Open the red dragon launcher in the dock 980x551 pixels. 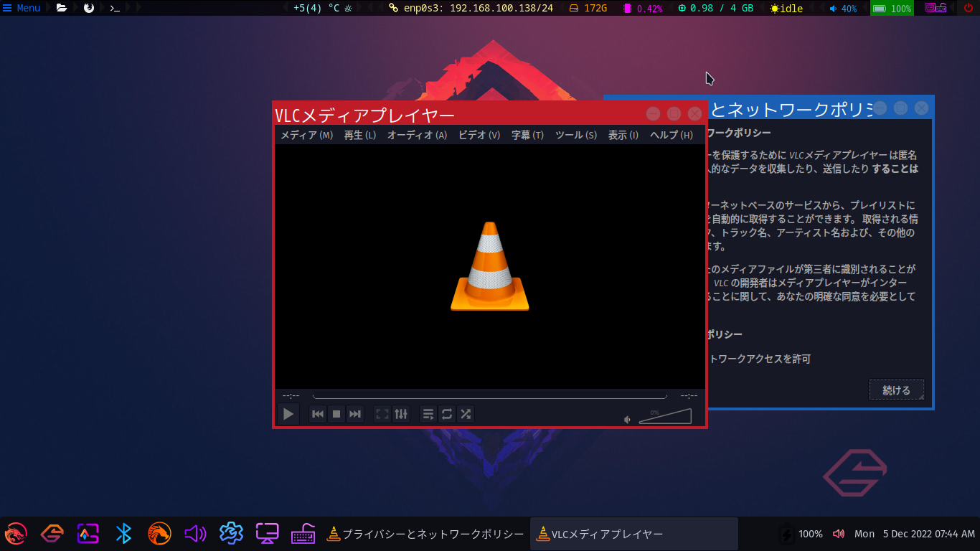pos(16,534)
